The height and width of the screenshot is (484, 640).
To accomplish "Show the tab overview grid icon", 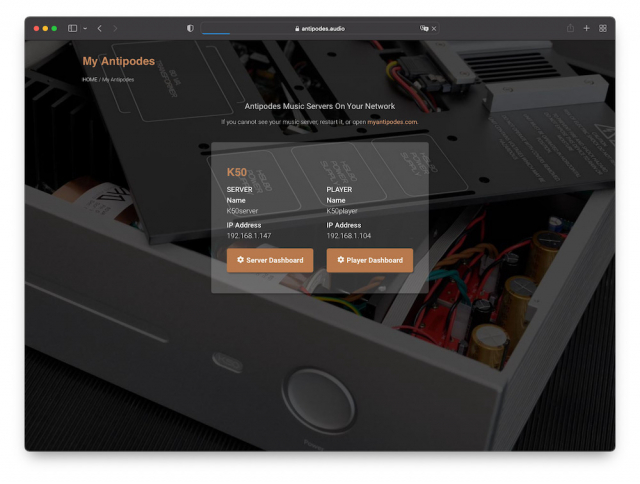I will pos(602,28).
